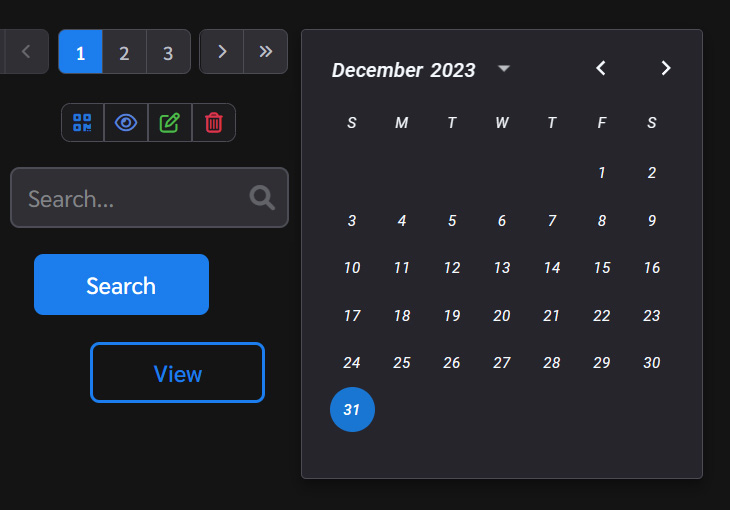Go to previous calendar month arrow
The width and height of the screenshot is (730, 510).
601,68
